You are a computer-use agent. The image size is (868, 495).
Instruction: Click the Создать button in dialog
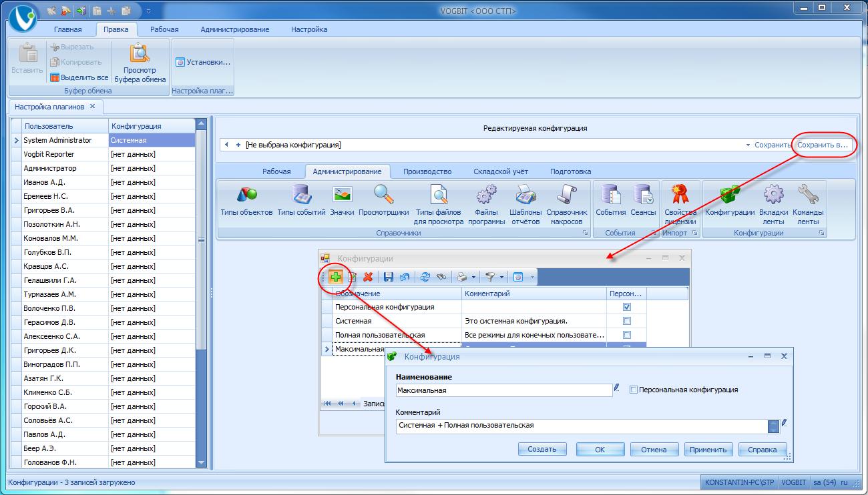point(542,449)
